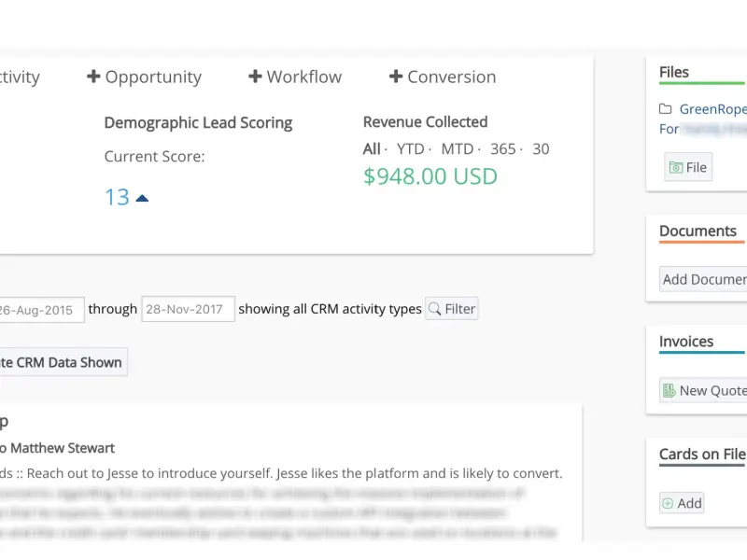This screenshot has width=747, height=560.
Task: Select the Documents panel heading
Action: coord(698,231)
